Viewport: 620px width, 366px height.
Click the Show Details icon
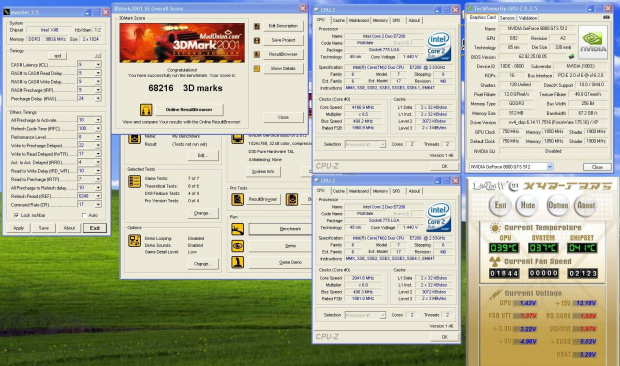click(x=257, y=68)
